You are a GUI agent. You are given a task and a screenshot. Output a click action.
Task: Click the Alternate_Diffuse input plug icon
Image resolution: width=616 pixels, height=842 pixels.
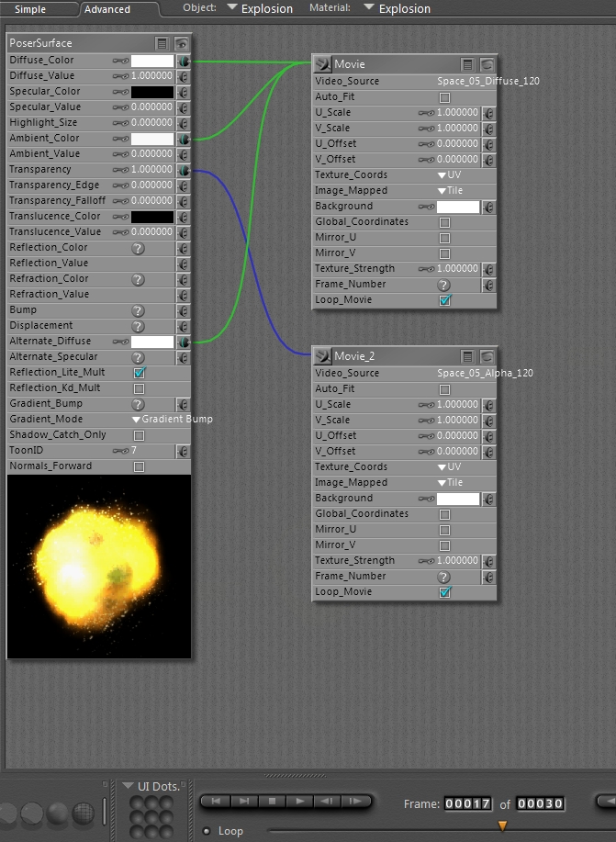coord(183,342)
